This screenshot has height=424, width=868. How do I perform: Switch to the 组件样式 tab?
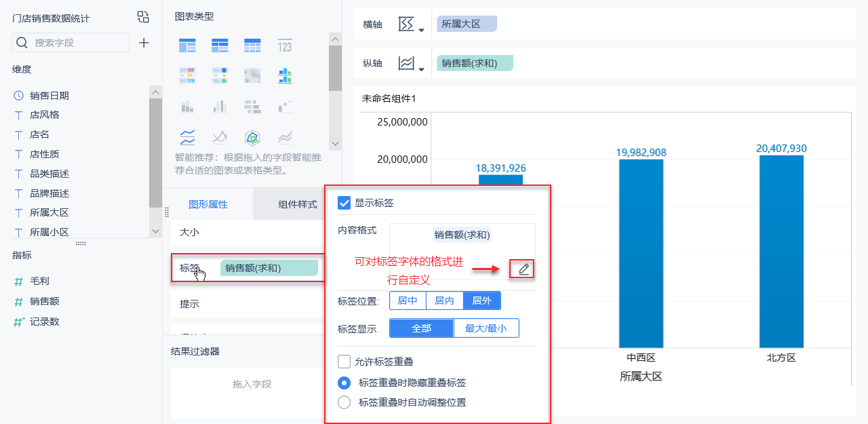click(x=298, y=204)
